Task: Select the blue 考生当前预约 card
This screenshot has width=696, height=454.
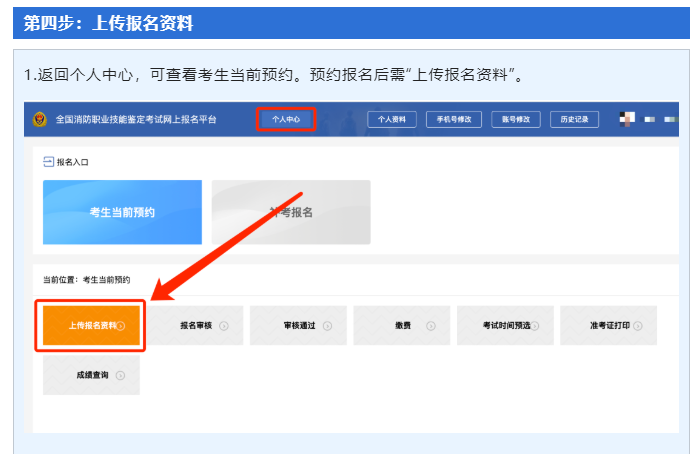Action: click(122, 212)
